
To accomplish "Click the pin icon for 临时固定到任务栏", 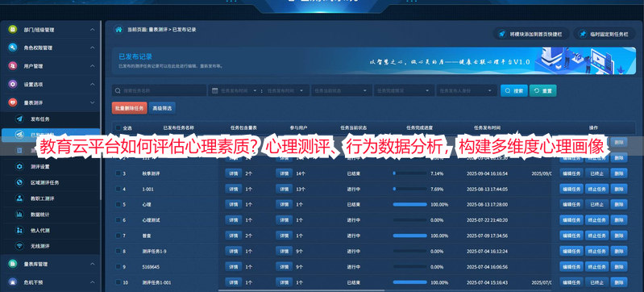I will tap(583, 34).
